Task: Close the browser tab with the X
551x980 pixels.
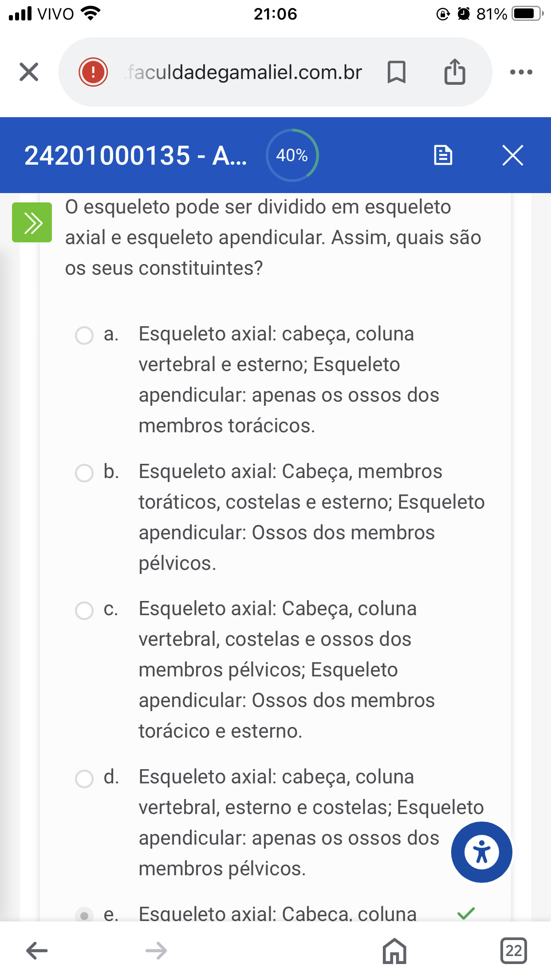Action: (x=29, y=72)
